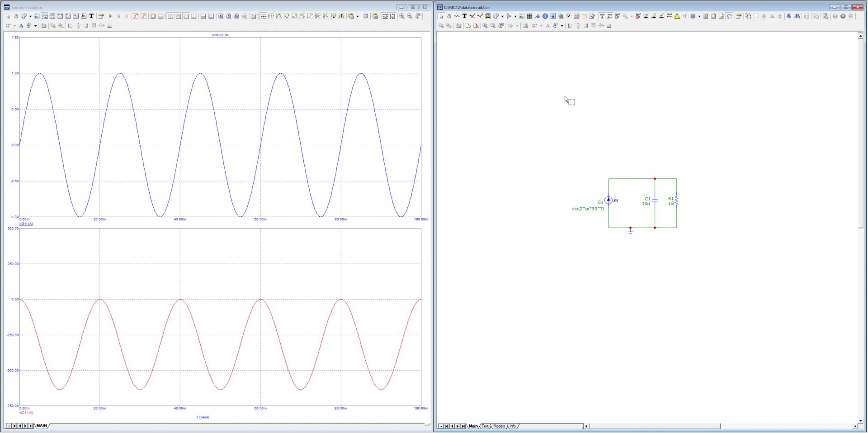Open the Models page tab of schematic
Viewport: 868px width, 433px height.
499,426
